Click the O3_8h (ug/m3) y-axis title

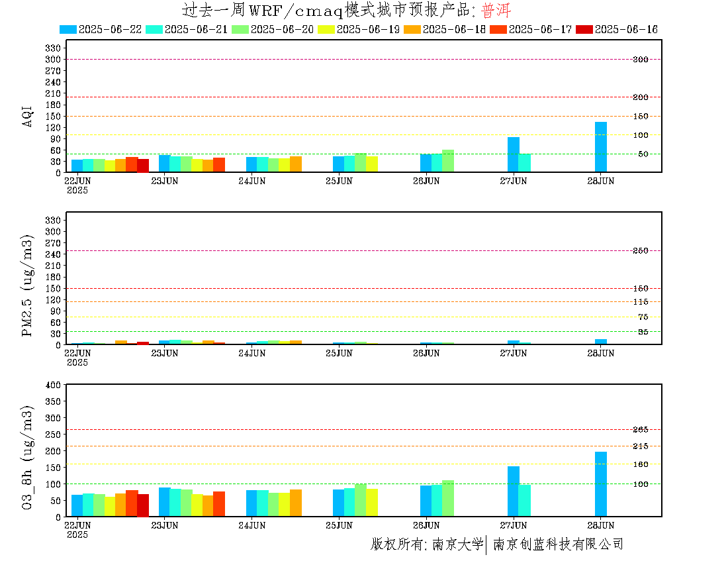point(27,458)
